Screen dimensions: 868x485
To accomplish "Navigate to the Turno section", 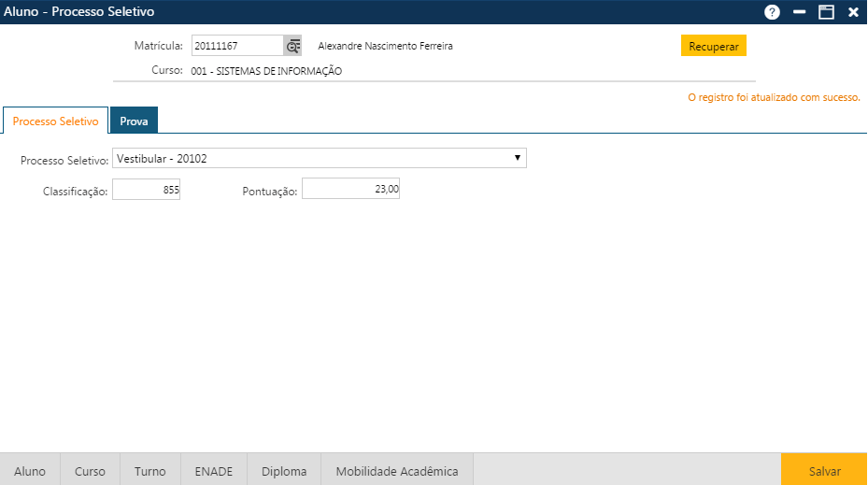I will (149, 471).
